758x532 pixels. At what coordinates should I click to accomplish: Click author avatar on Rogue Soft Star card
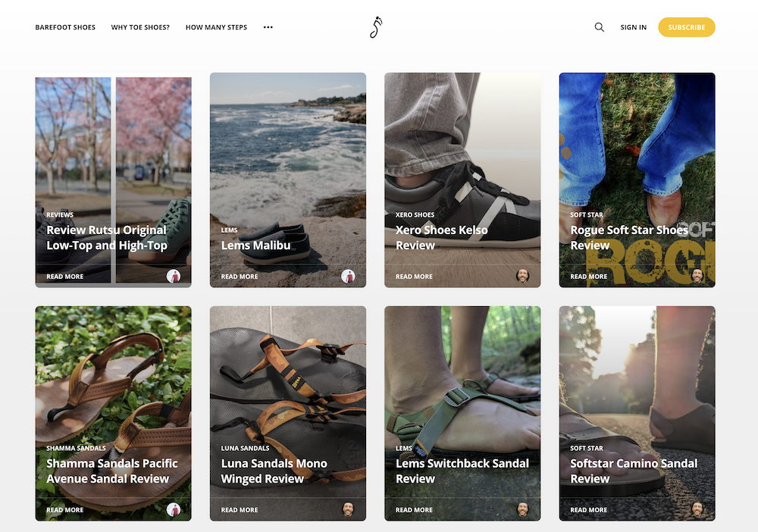pos(697,276)
